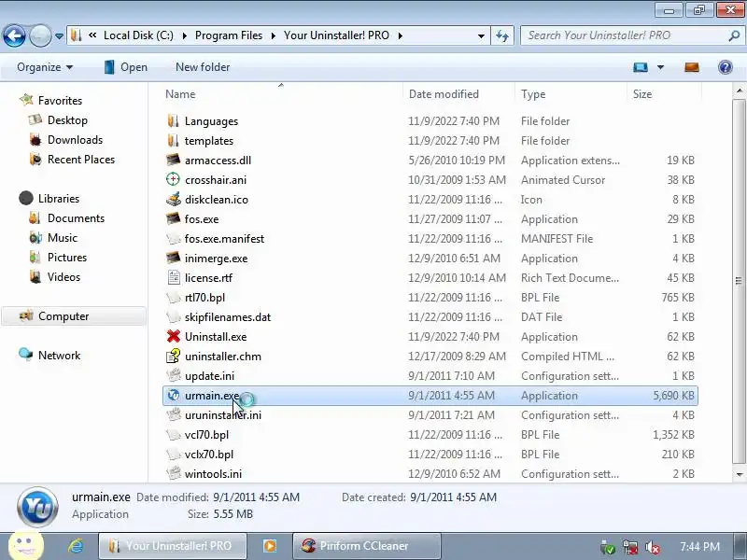Select crosshair.ani cursor file icon
747x560 pixels.
point(173,179)
